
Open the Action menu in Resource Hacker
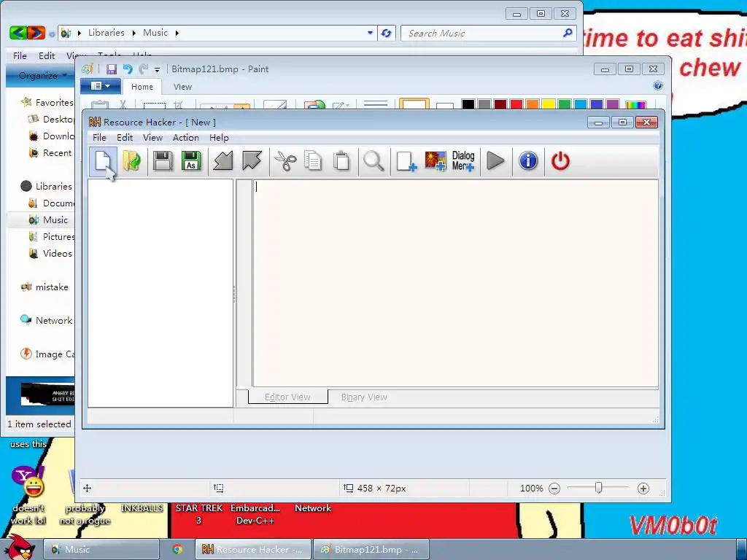[x=186, y=138]
